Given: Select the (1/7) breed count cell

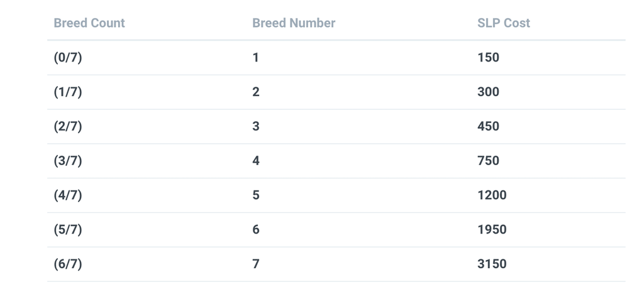Looking at the screenshot, I should (68, 92).
